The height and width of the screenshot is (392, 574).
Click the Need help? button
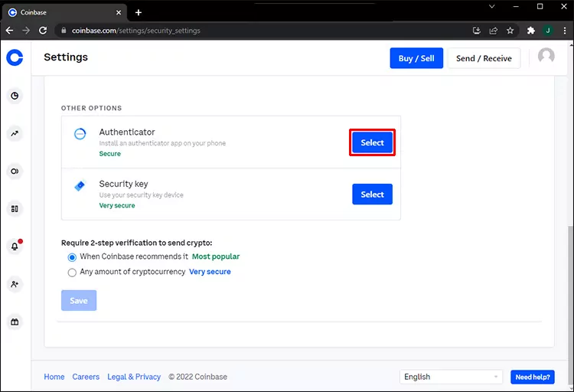(533, 377)
